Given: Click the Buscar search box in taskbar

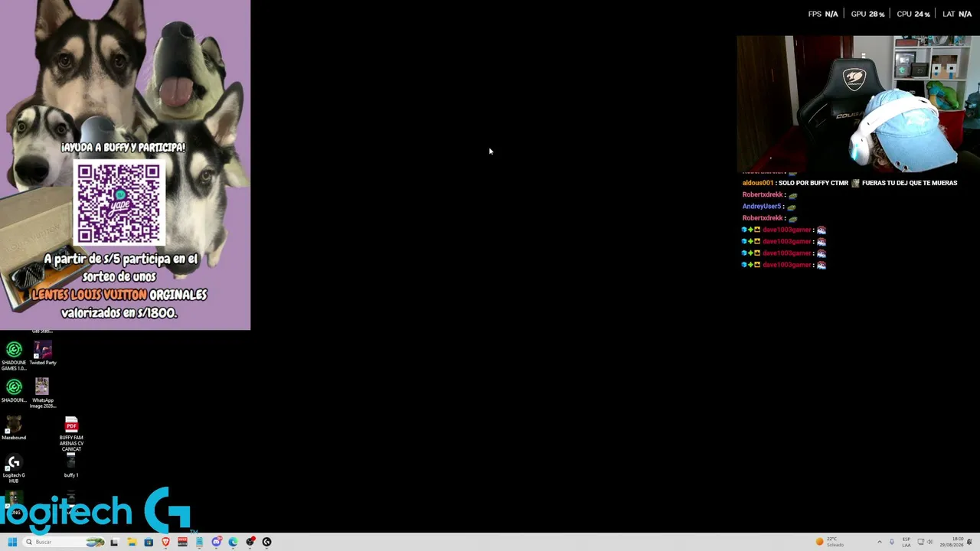Looking at the screenshot, I should (64, 542).
